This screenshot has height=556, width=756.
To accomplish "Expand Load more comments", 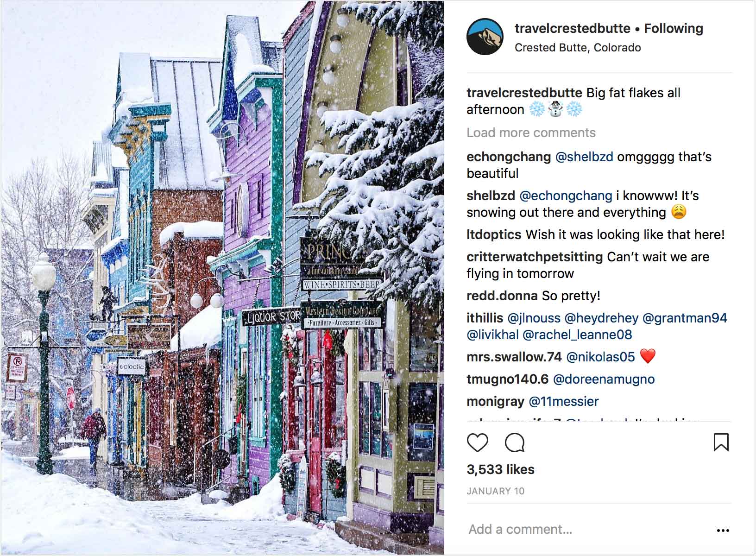I will pyautogui.click(x=531, y=133).
